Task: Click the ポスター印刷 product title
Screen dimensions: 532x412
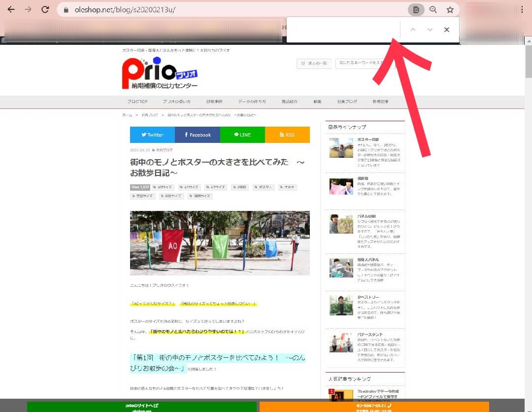Action: pyautogui.click(x=368, y=139)
